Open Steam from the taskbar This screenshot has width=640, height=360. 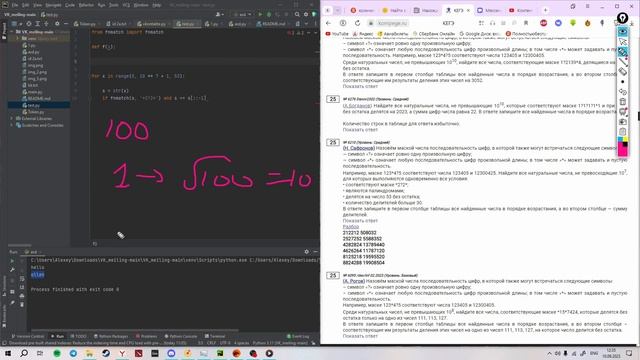106,353
